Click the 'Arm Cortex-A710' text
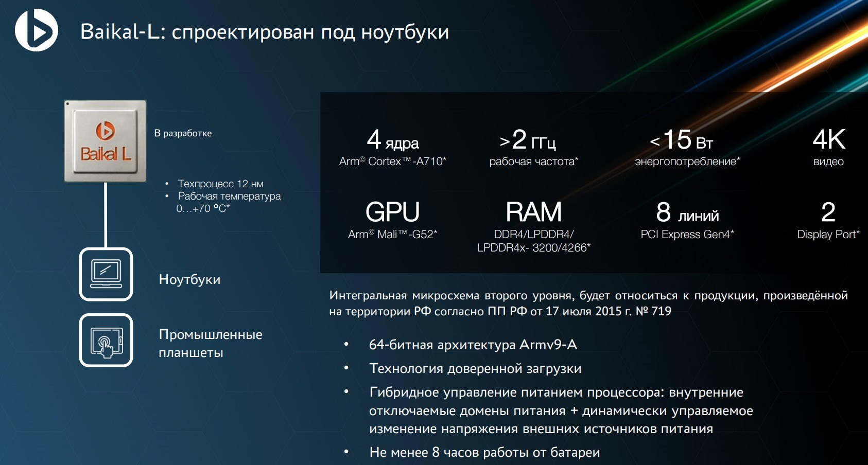 point(393,162)
